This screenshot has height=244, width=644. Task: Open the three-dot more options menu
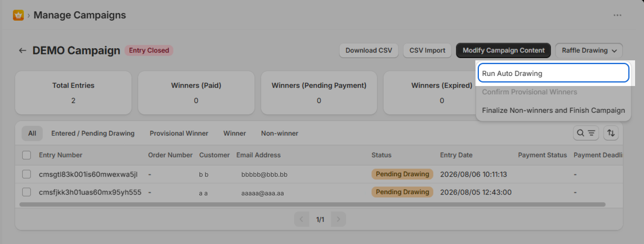617,15
